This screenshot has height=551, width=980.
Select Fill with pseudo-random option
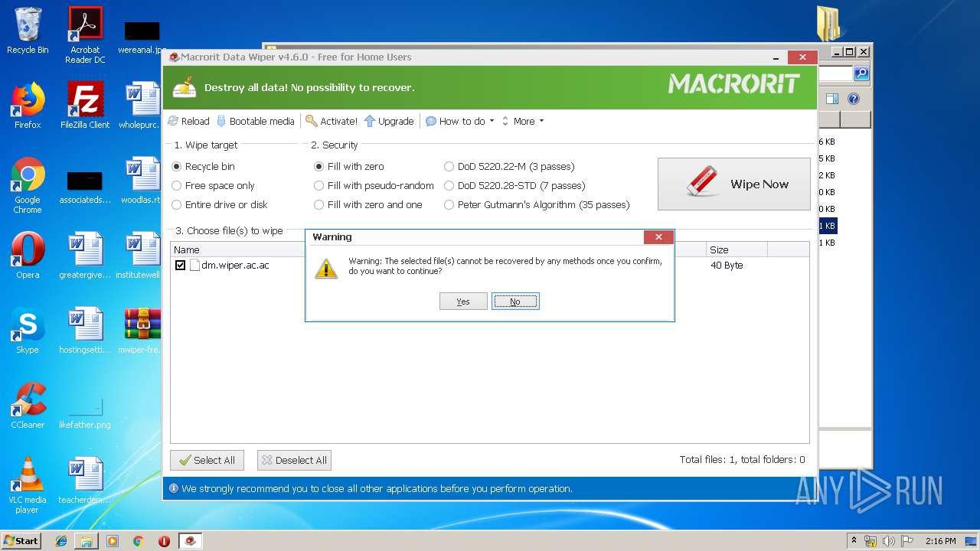(x=374, y=185)
